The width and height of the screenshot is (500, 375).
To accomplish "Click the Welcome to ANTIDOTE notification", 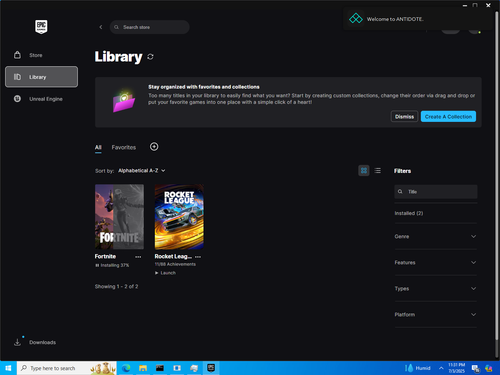I will coord(418,19).
